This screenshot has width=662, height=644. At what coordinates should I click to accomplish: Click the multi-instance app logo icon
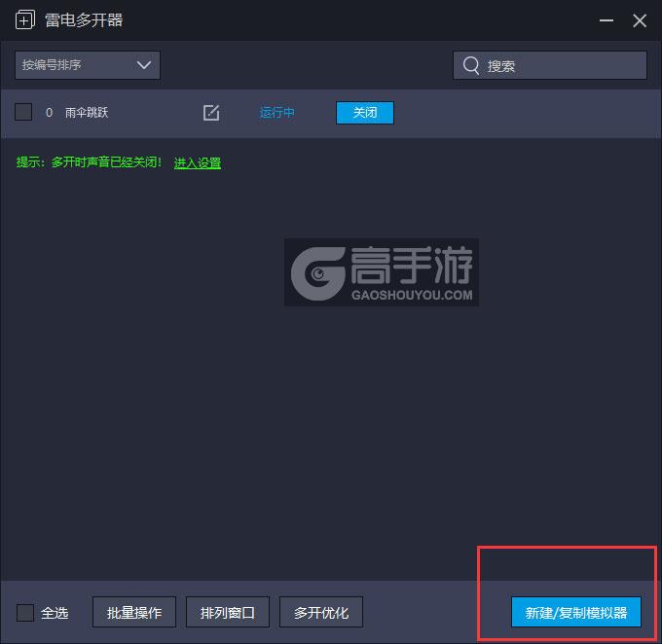tap(25, 20)
